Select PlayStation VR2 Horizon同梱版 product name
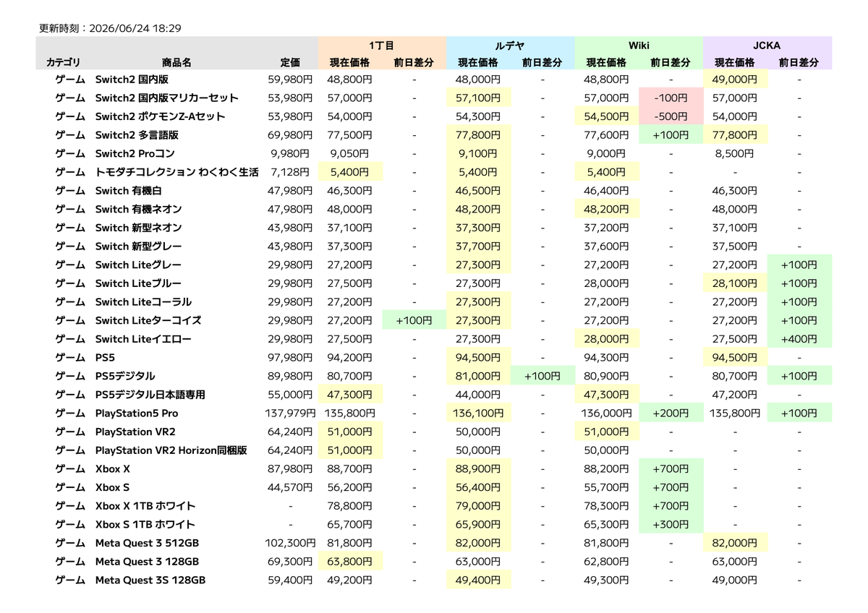The image size is (868, 613). click(171, 450)
